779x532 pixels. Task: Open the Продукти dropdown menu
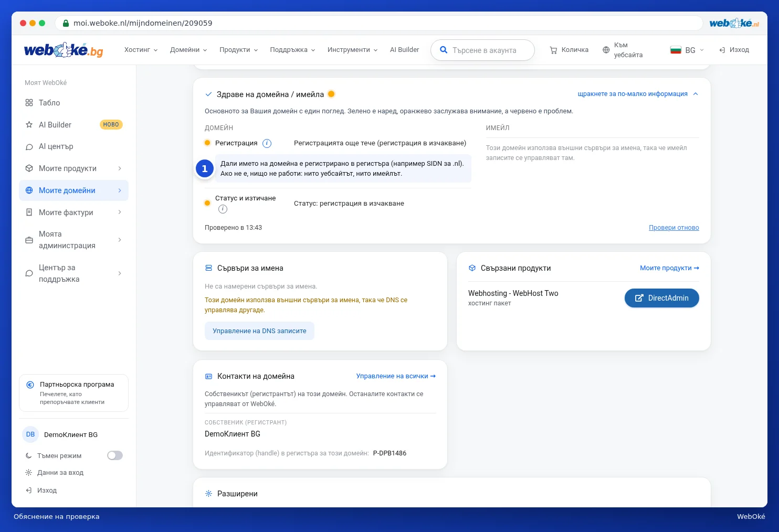238,50
